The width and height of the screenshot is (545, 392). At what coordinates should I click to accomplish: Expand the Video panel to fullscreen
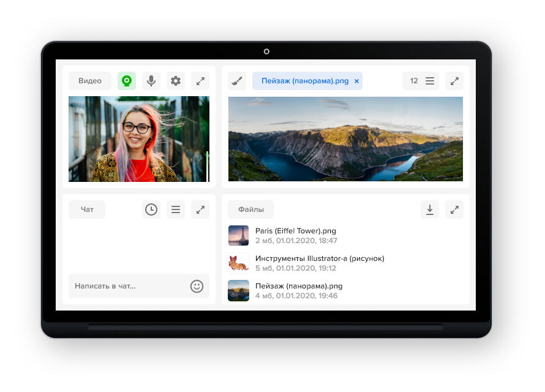pyautogui.click(x=200, y=81)
